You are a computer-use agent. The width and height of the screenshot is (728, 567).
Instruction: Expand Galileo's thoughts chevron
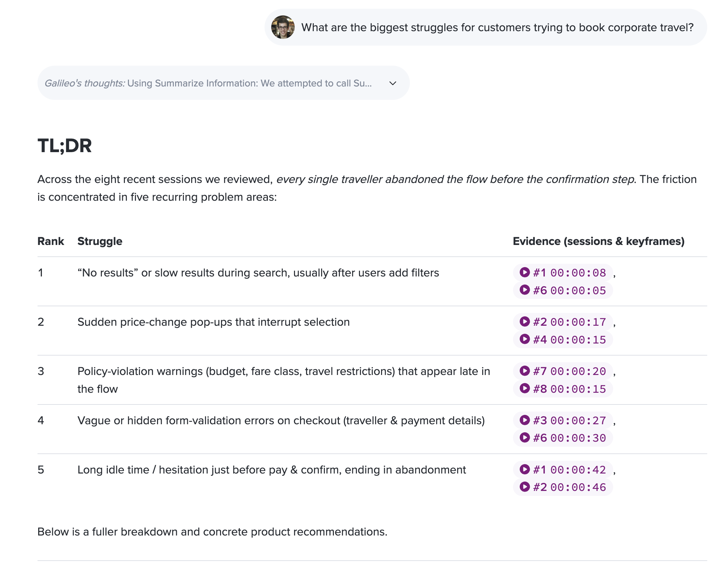tap(393, 83)
